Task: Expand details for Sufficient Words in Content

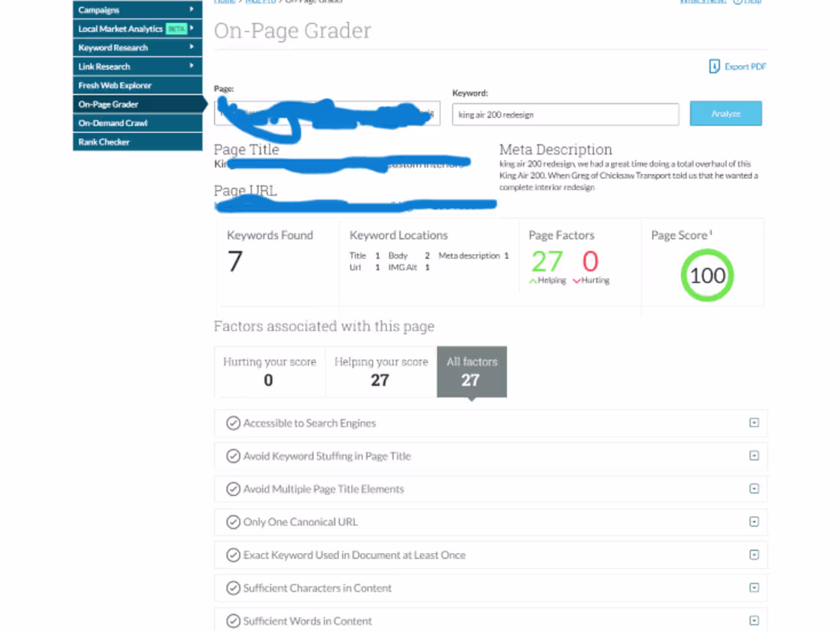Action: pos(754,620)
